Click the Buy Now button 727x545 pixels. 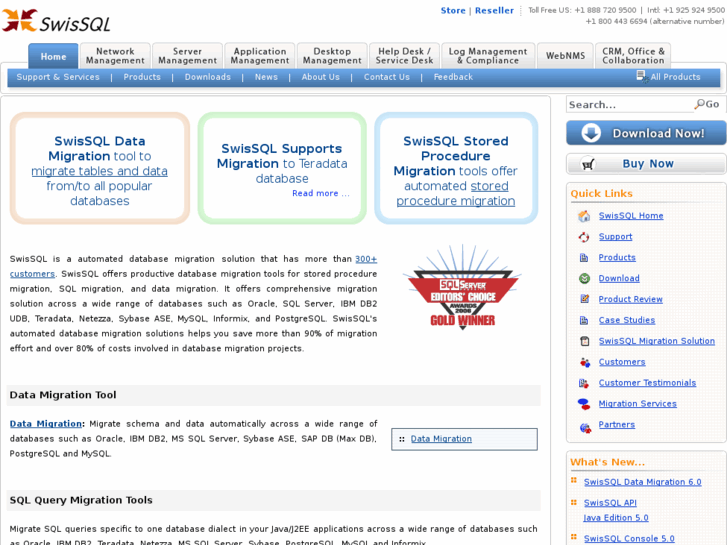(646, 164)
